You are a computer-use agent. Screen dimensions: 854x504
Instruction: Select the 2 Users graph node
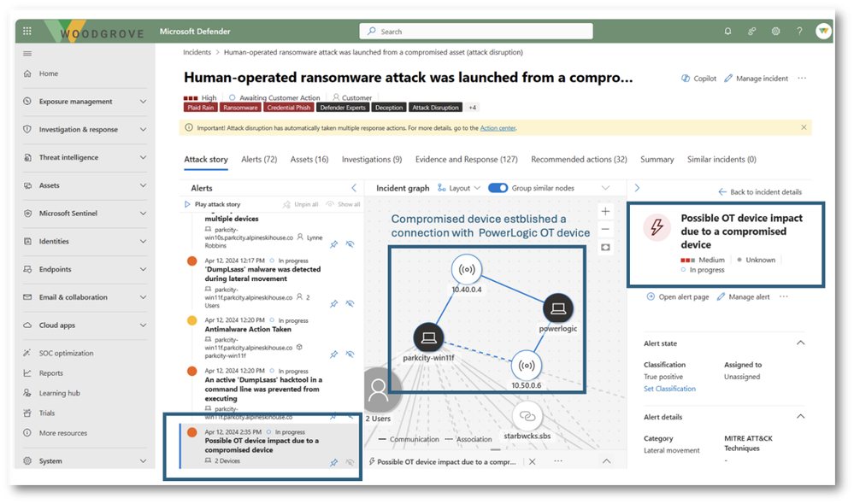coord(379,390)
